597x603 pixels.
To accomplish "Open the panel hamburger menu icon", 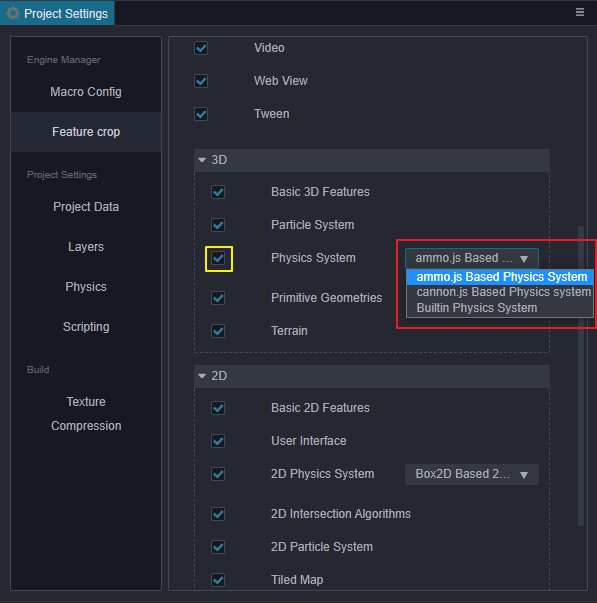I will pos(580,12).
